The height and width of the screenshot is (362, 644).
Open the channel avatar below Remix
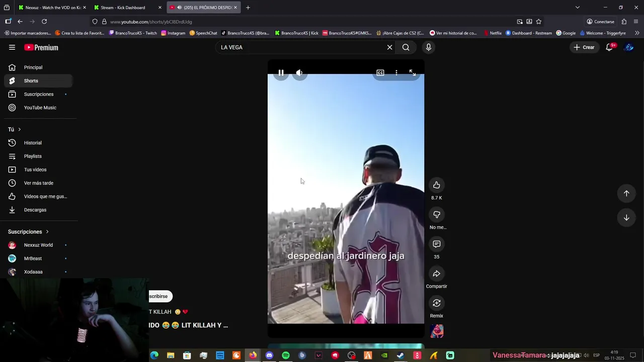(437, 331)
